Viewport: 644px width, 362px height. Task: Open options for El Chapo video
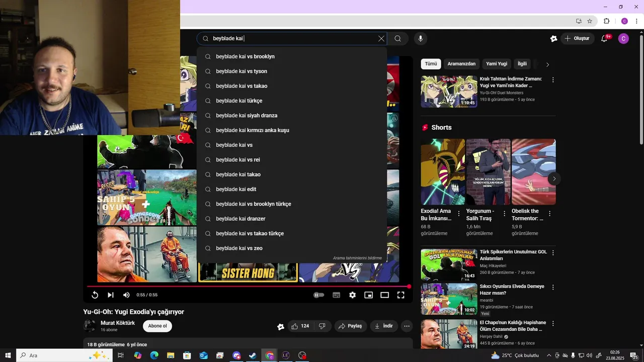[553, 323]
